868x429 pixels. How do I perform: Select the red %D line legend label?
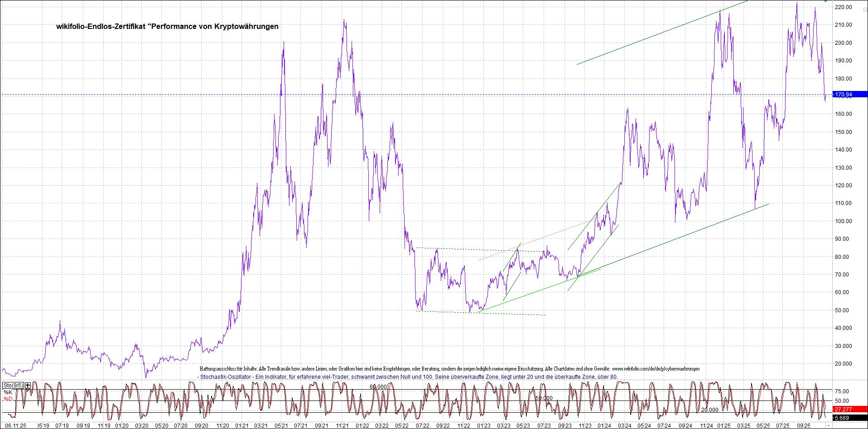click(x=8, y=399)
